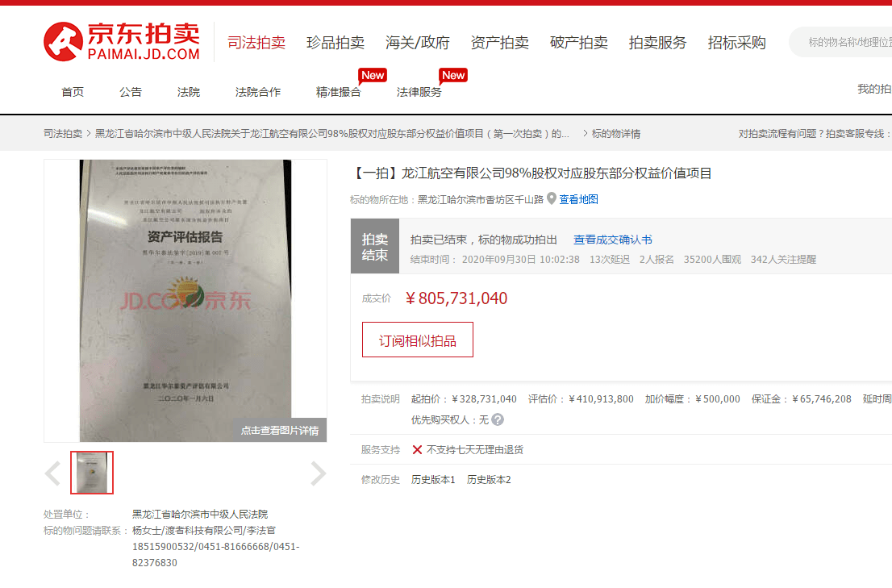The height and width of the screenshot is (588, 892).
Task: Click the 订阅相似拍品 button
Action: [417, 340]
